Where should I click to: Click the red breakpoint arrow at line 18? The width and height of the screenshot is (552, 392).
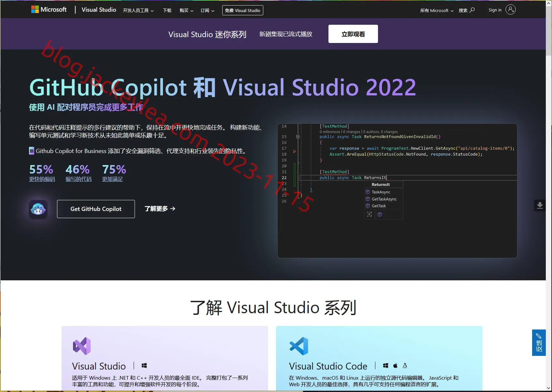coord(295,151)
